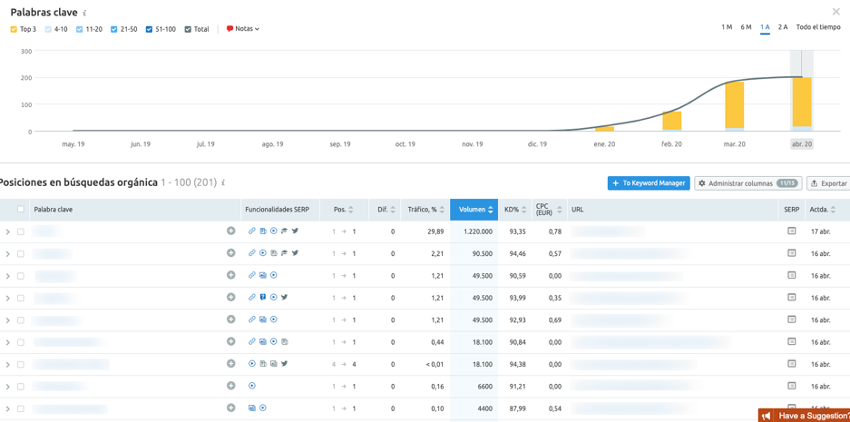Click the yellow mar. 20 bar in the chart

734,105
